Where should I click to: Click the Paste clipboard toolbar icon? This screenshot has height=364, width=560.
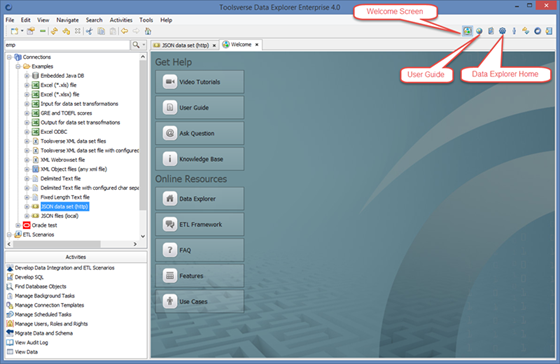click(113, 31)
